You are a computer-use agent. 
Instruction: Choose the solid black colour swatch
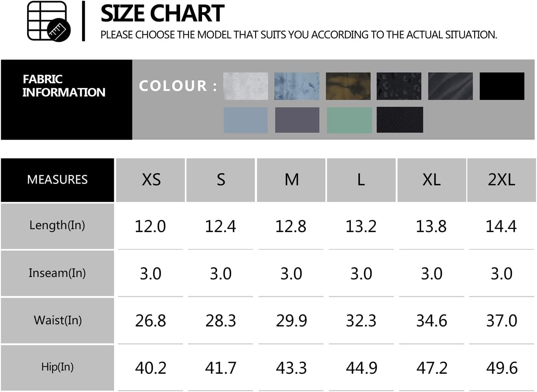pos(502,86)
